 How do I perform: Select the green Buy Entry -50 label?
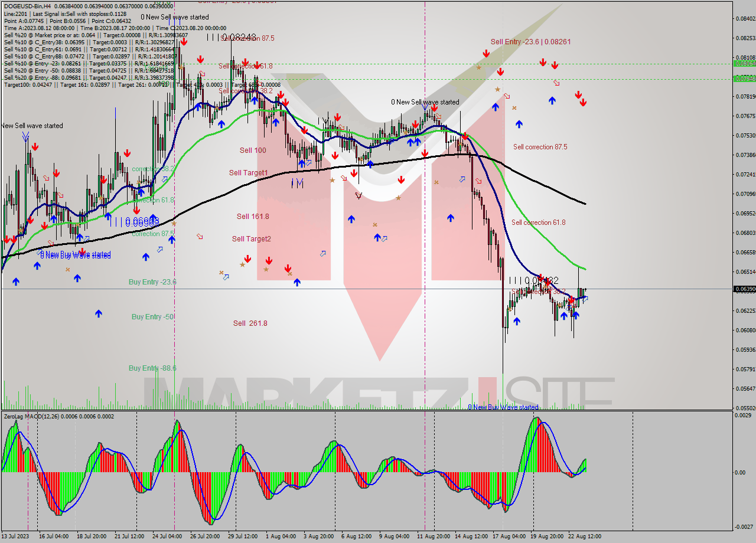(x=152, y=317)
